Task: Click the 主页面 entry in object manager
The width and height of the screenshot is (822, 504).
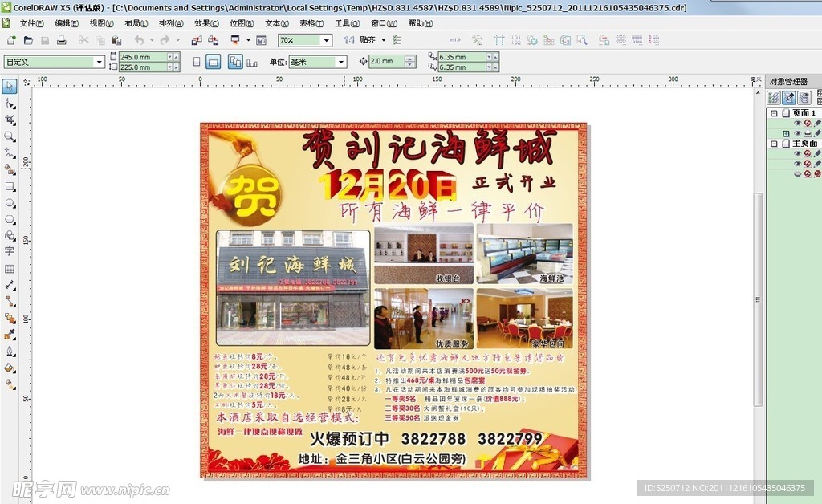Action: (804, 144)
